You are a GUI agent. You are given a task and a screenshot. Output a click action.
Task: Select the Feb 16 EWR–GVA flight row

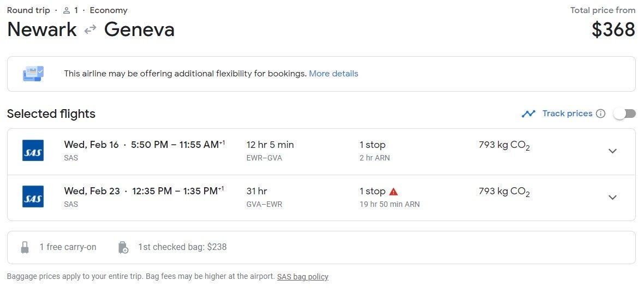(x=321, y=152)
